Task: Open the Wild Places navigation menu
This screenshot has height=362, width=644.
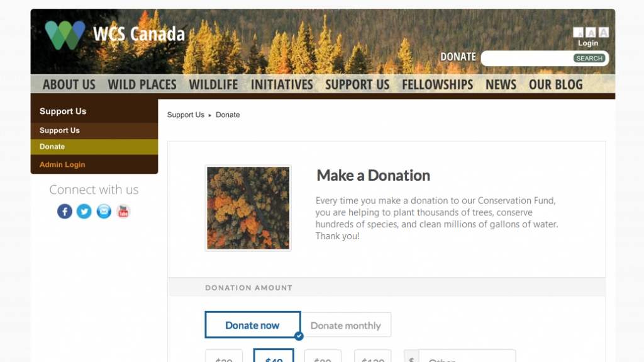Action: [x=142, y=85]
